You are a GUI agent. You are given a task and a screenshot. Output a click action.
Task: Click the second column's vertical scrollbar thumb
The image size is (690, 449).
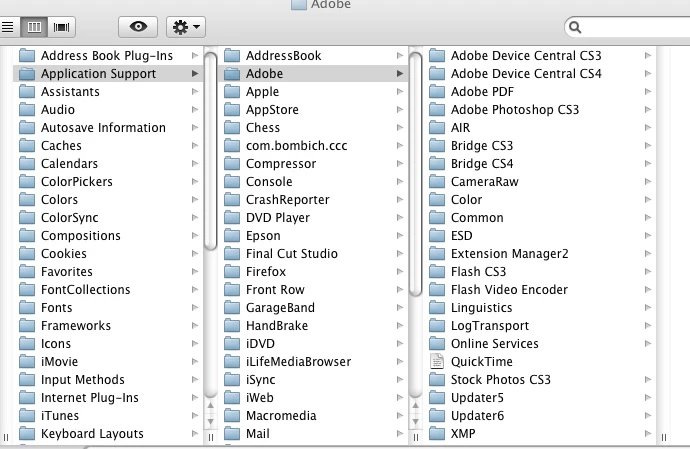[415, 173]
